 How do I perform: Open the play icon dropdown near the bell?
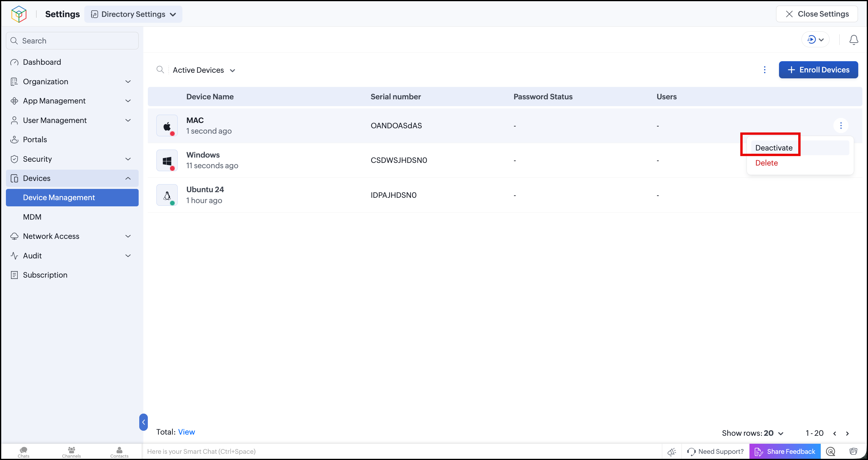tap(815, 40)
